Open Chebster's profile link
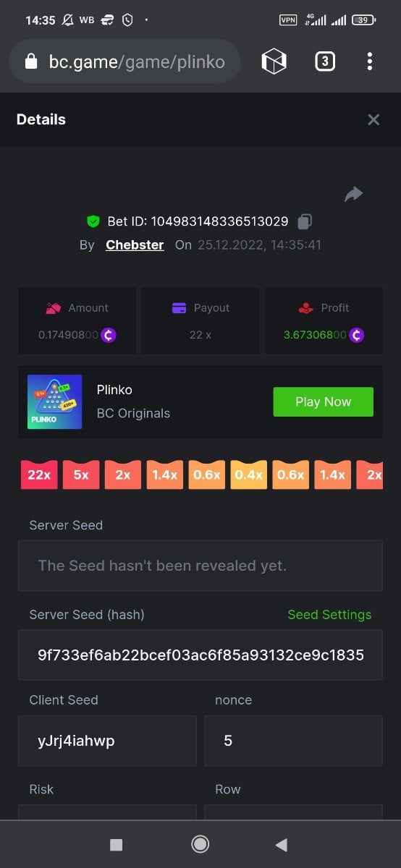 [x=135, y=244]
